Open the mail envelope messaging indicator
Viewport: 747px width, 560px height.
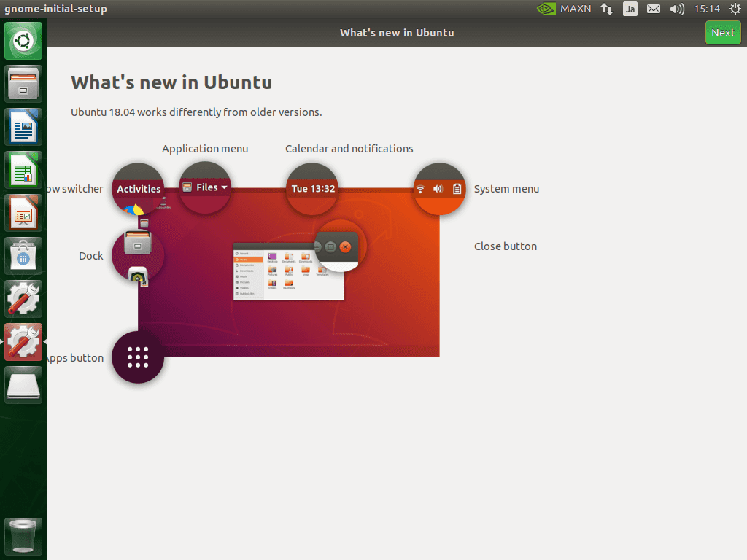pyautogui.click(x=653, y=9)
